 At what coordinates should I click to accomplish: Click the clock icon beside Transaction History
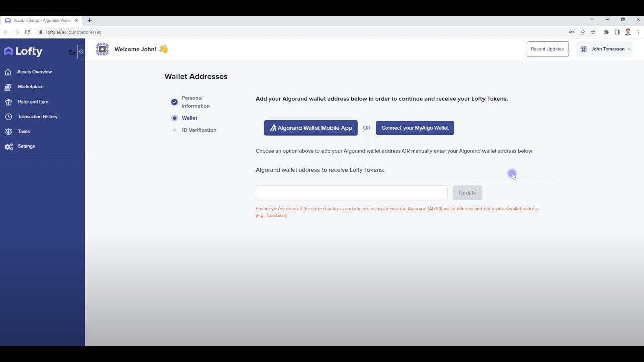point(8,117)
